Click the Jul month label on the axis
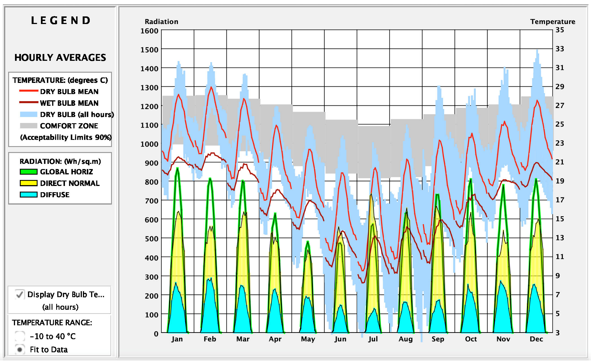Viewport: 592px width, 364px height. 373,339
